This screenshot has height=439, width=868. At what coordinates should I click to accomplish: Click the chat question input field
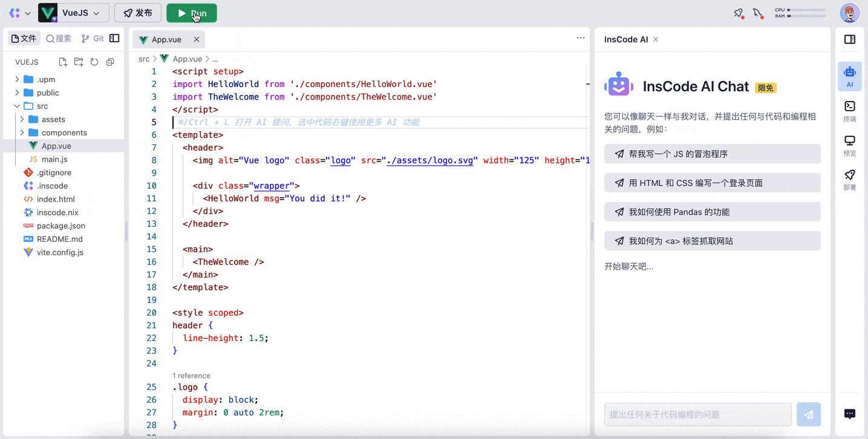tap(698, 414)
